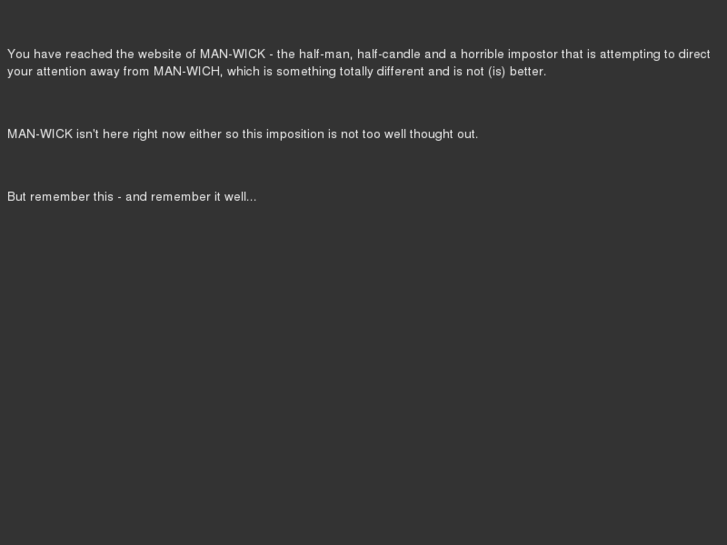
Task: Click the word "better."
Action: coord(528,72)
